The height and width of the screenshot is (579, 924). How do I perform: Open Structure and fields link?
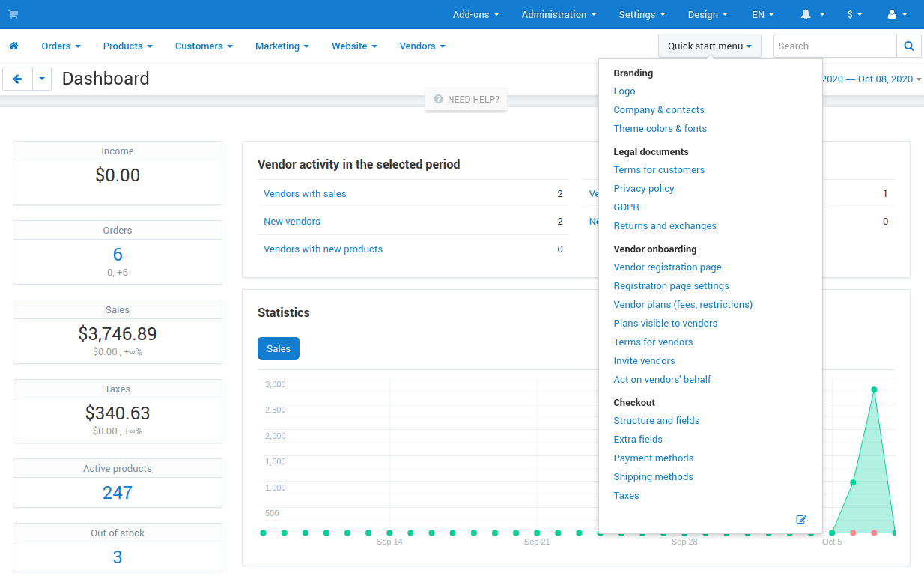657,421
